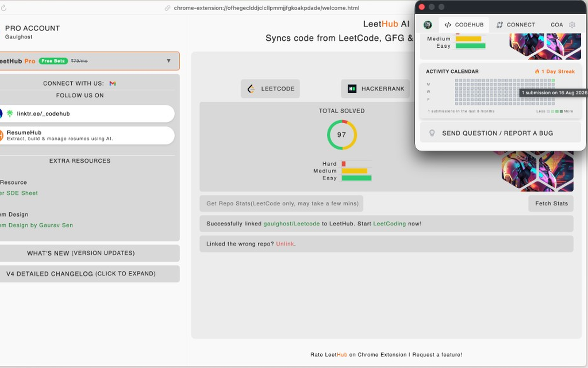The image size is (588, 368).
Task: Click the HackerRank logo icon
Action: tap(352, 89)
